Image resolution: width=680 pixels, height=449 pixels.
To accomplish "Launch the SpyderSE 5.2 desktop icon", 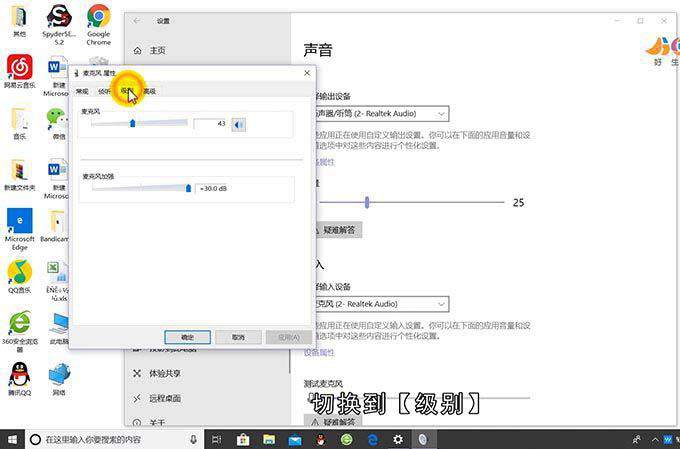I will pos(59,25).
